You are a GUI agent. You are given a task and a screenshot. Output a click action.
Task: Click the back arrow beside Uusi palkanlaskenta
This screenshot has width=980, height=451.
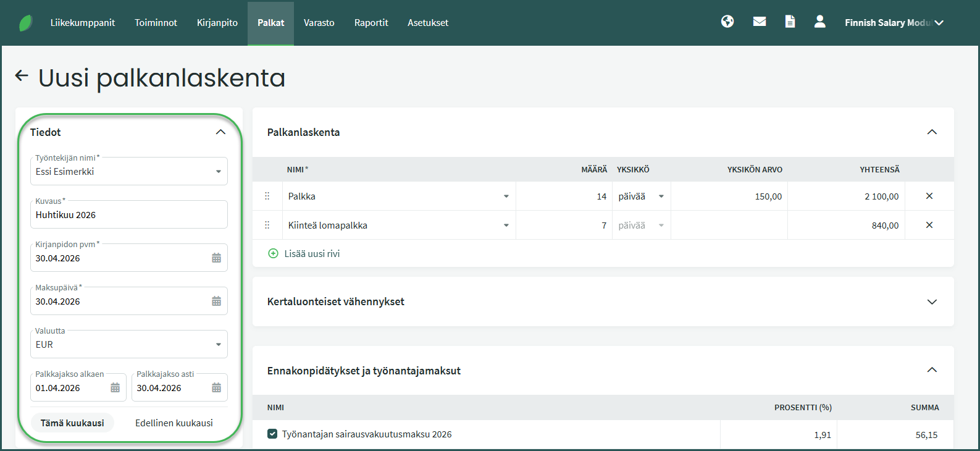[x=22, y=76]
